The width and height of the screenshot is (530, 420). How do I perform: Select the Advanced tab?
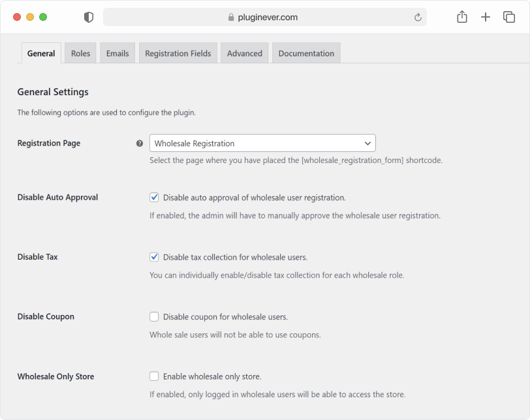(x=245, y=53)
